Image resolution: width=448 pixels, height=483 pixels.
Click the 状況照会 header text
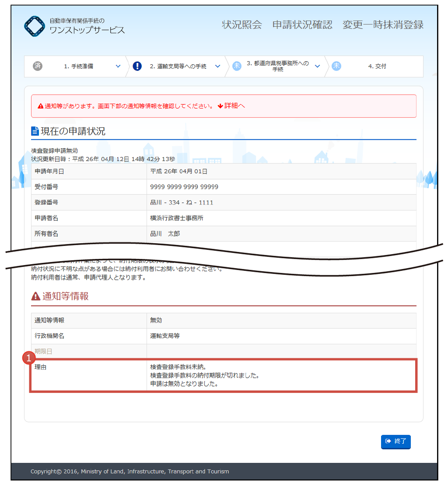click(x=242, y=24)
